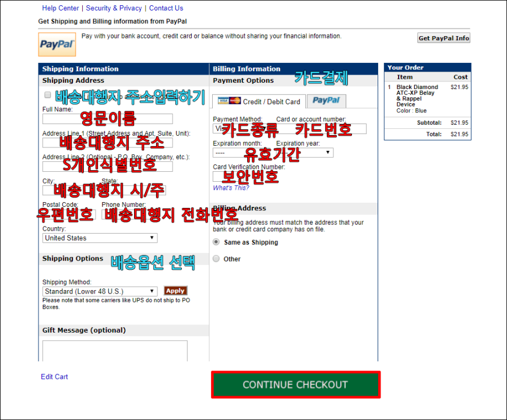Click the Shipping Options heading
The height and width of the screenshot is (420, 507).
(x=73, y=258)
